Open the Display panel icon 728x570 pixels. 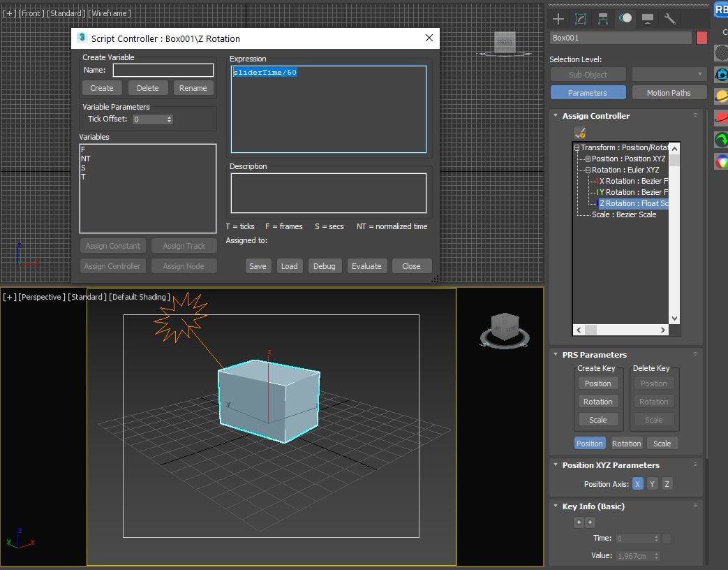(647, 19)
